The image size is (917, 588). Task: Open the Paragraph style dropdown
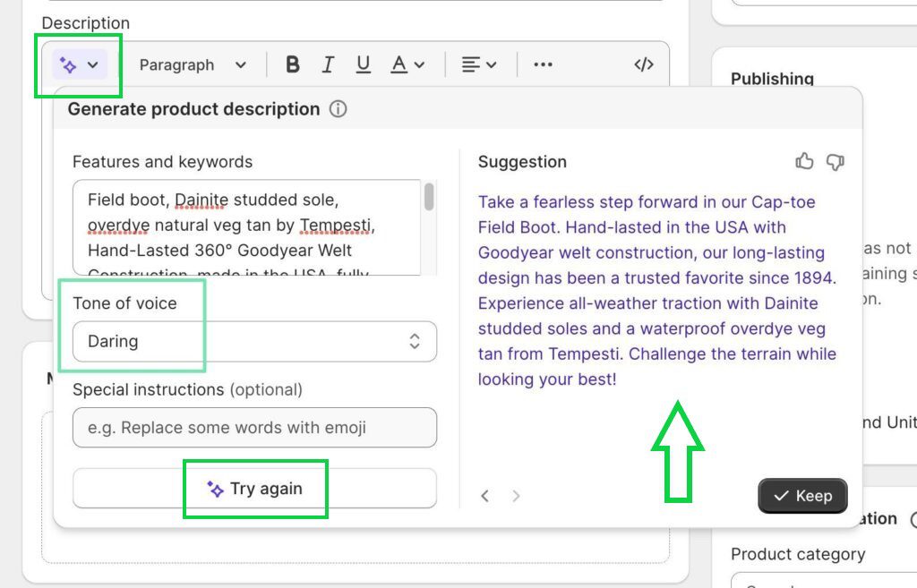pyautogui.click(x=192, y=64)
